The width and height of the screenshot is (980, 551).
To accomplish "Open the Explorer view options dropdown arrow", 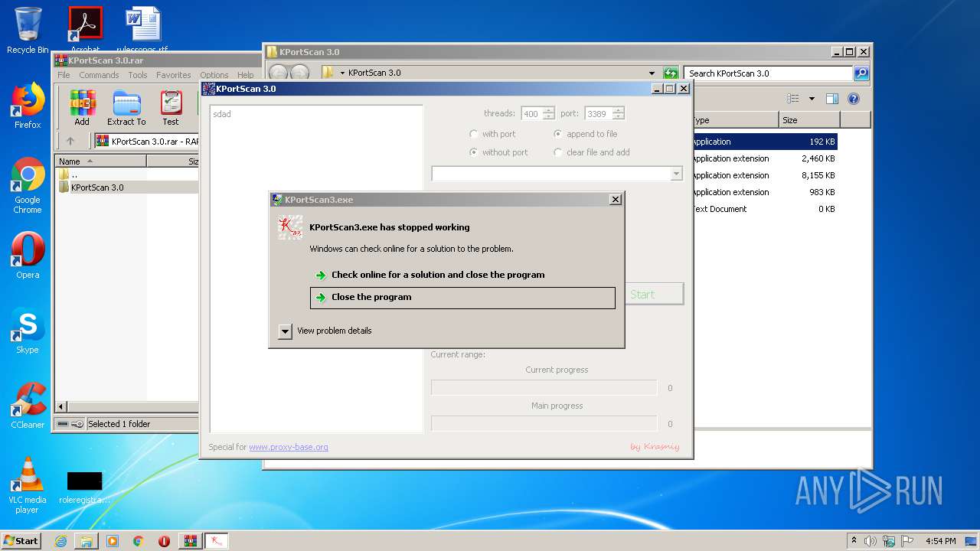I will (x=812, y=99).
